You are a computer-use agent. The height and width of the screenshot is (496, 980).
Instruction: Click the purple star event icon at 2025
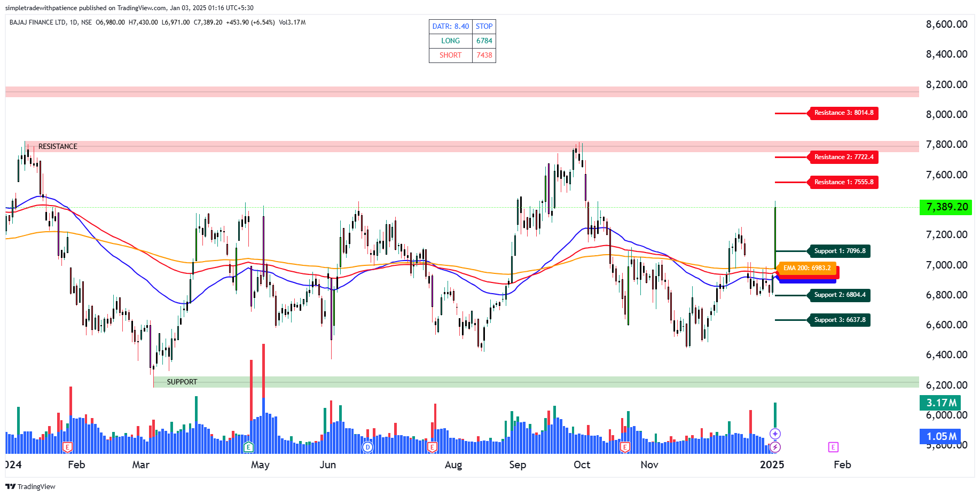pos(775,434)
